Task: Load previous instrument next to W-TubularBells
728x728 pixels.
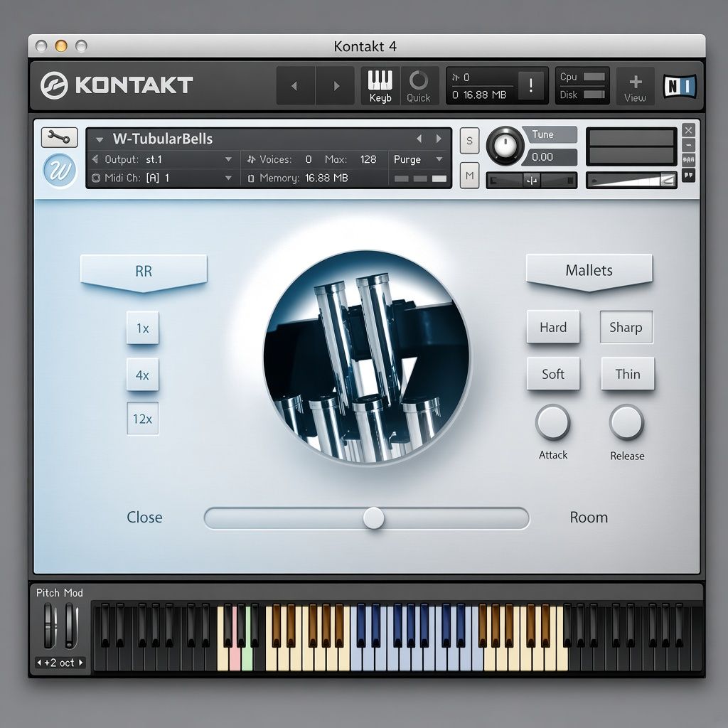Action: click(x=419, y=139)
